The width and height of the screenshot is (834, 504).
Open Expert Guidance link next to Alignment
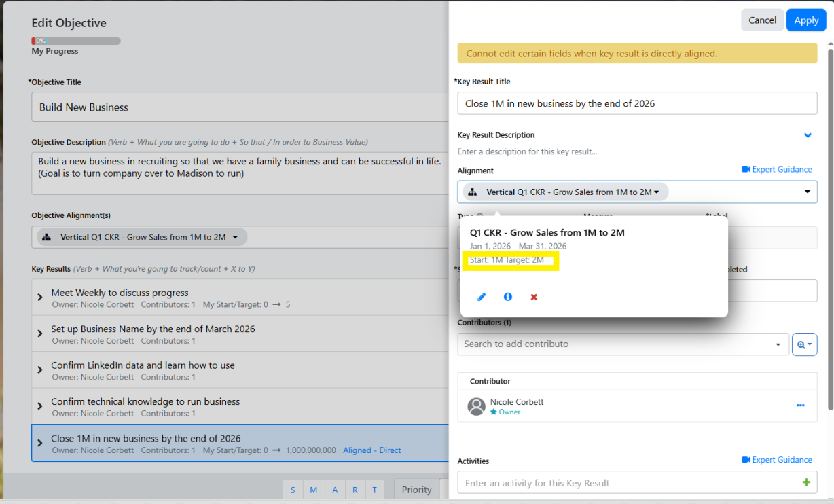(x=776, y=169)
